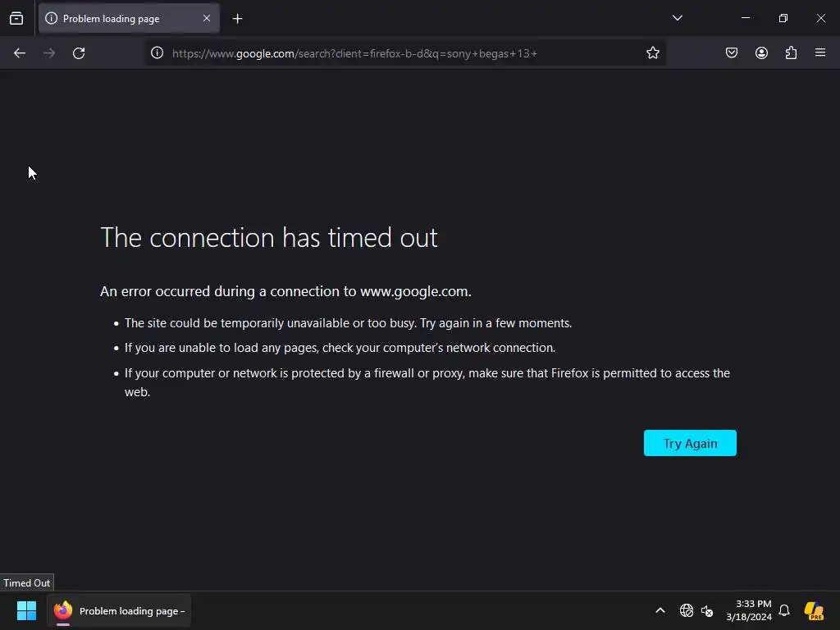
Task: Click the info icon in the tab title
Action: (x=52, y=18)
